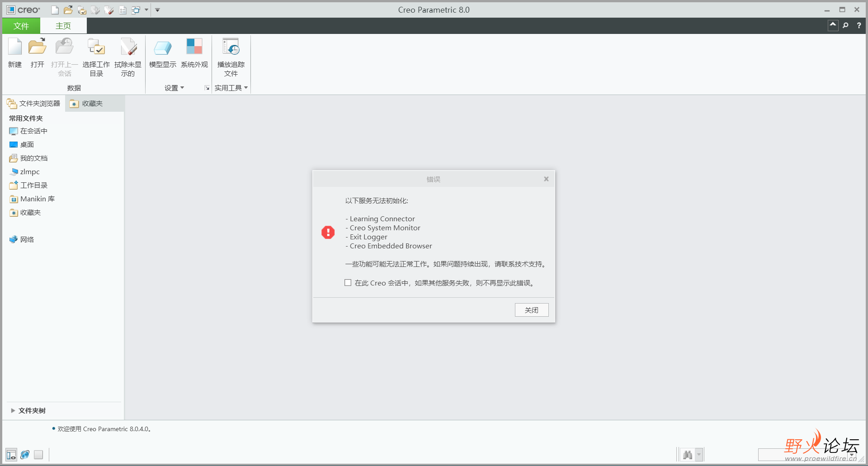
Task: Switch to the 文件夹浏览器 tab
Action: (34, 104)
